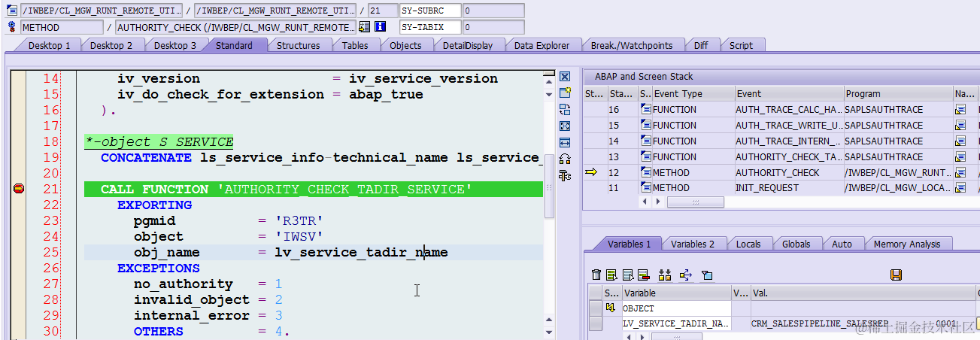This screenshot has height=340, width=980.
Task: Click the yellow pencil icon on OBJECT row
Action: point(610,308)
